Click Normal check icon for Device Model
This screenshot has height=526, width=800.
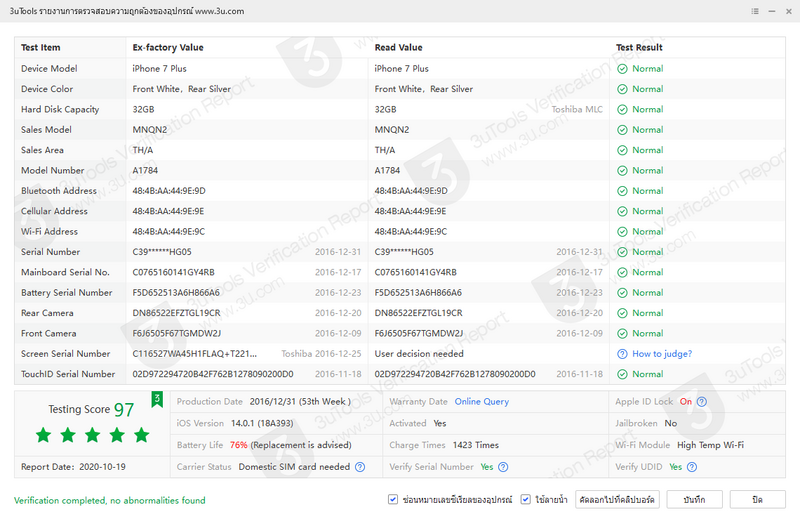coord(622,69)
